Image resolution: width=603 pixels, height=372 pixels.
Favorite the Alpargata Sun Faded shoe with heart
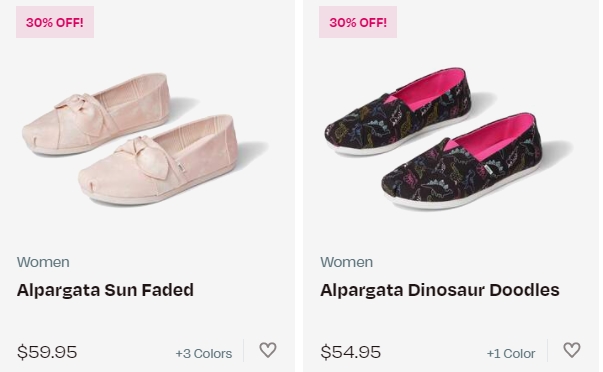tap(268, 350)
